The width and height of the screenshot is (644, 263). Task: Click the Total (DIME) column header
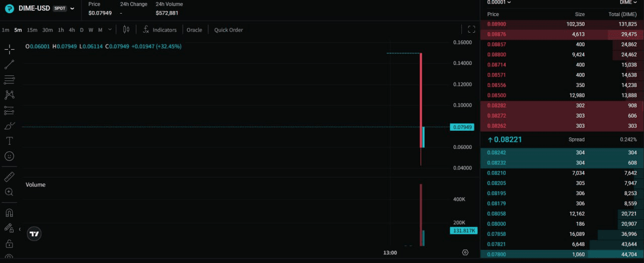[x=622, y=14]
